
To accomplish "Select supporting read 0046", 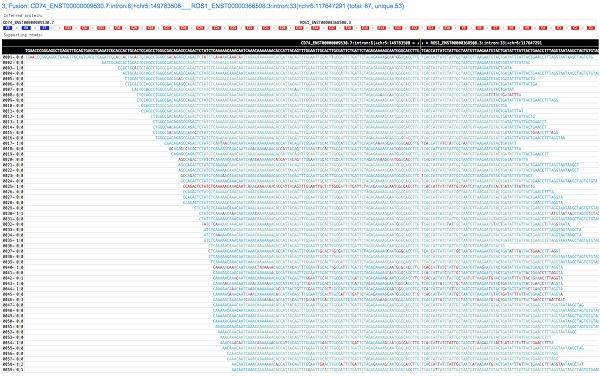I will [300, 299].
